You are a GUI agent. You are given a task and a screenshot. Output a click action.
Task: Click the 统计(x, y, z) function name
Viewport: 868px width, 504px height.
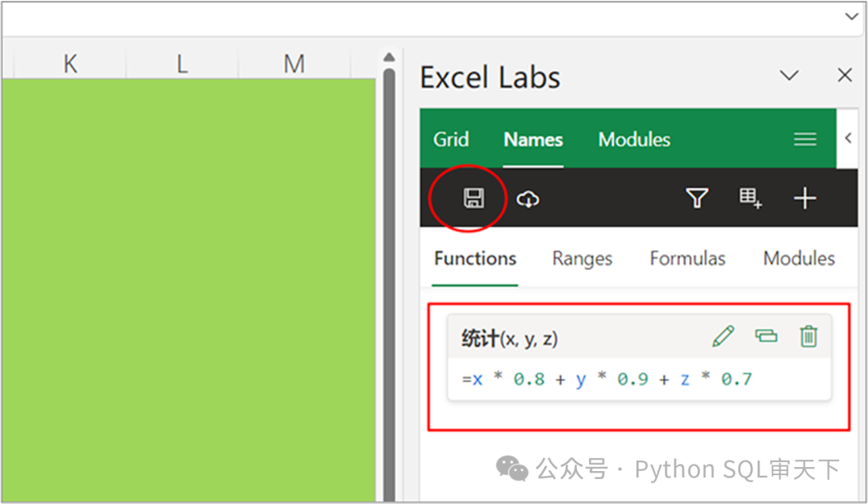point(510,338)
